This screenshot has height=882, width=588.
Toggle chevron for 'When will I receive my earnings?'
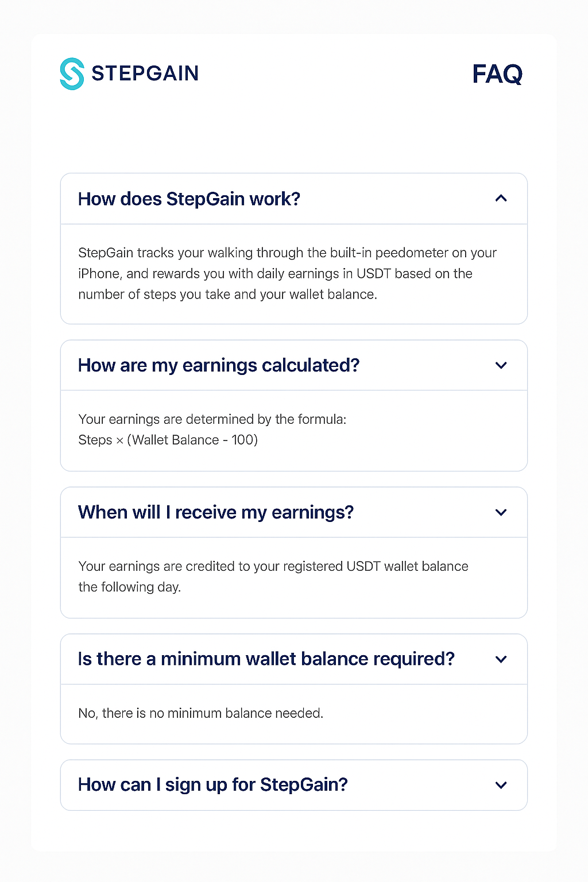pos(501,512)
